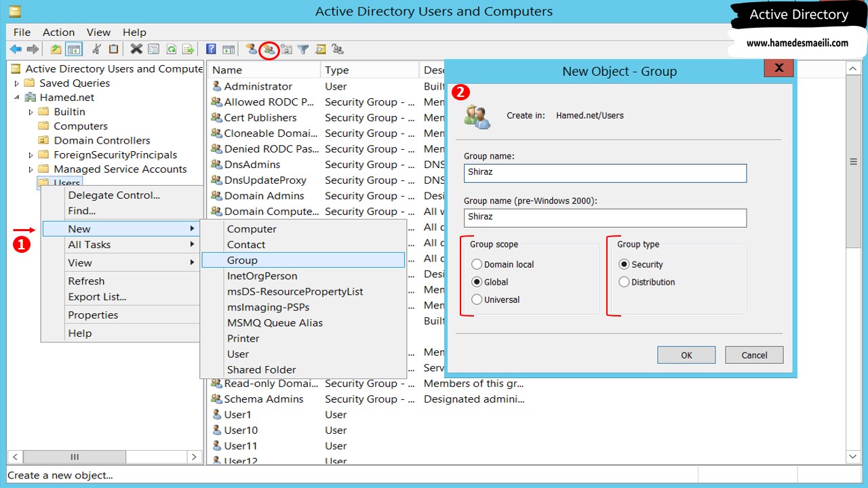The width and height of the screenshot is (868, 488).
Task: Click the tree pane scroll right arrow
Action: click(x=194, y=457)
